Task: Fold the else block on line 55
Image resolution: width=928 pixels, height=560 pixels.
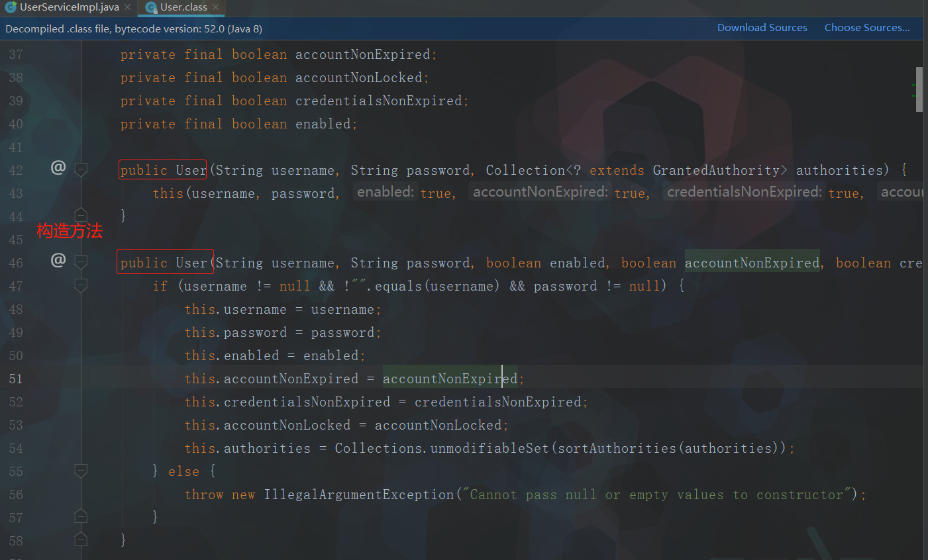Action: point(81,471)
